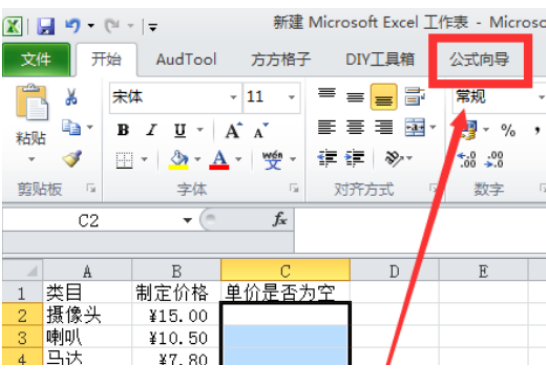
Task: Open the 公式向导 ribbon tab
Action: point(479,60)
